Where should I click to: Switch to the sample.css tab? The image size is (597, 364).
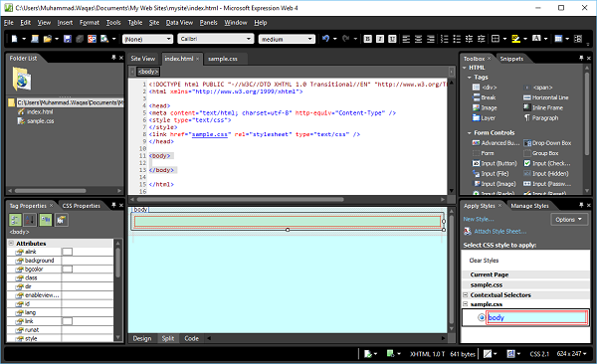tap(223, 59)
